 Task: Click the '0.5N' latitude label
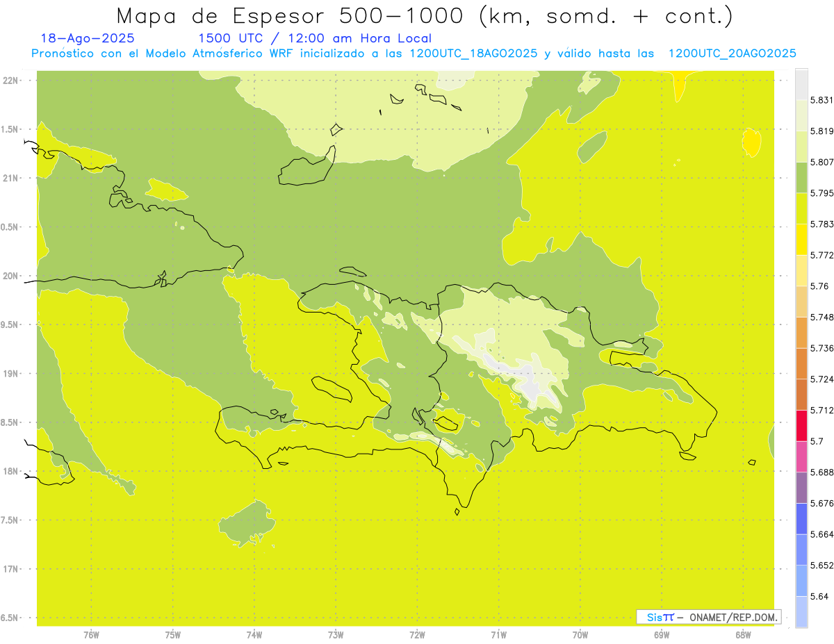coord(10,227)
